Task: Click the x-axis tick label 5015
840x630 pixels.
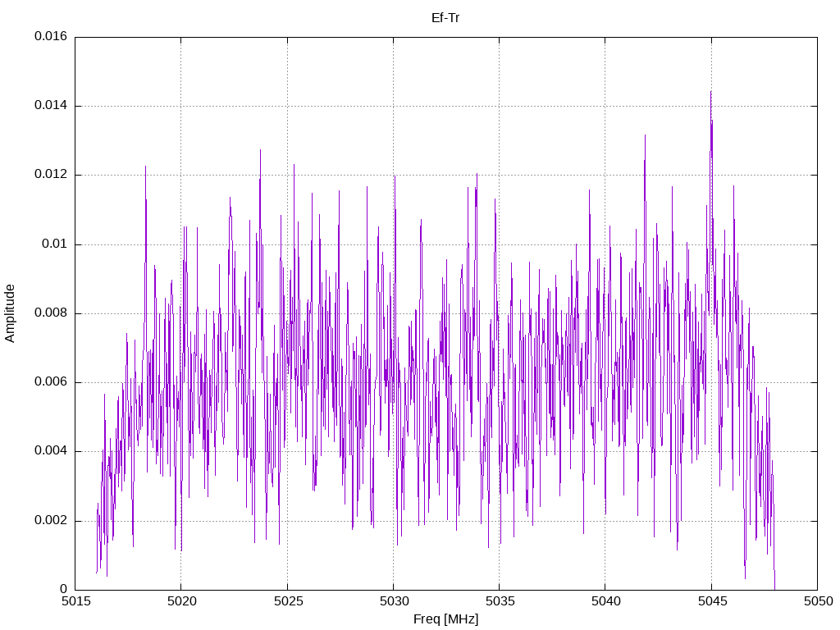Action: 75,601
